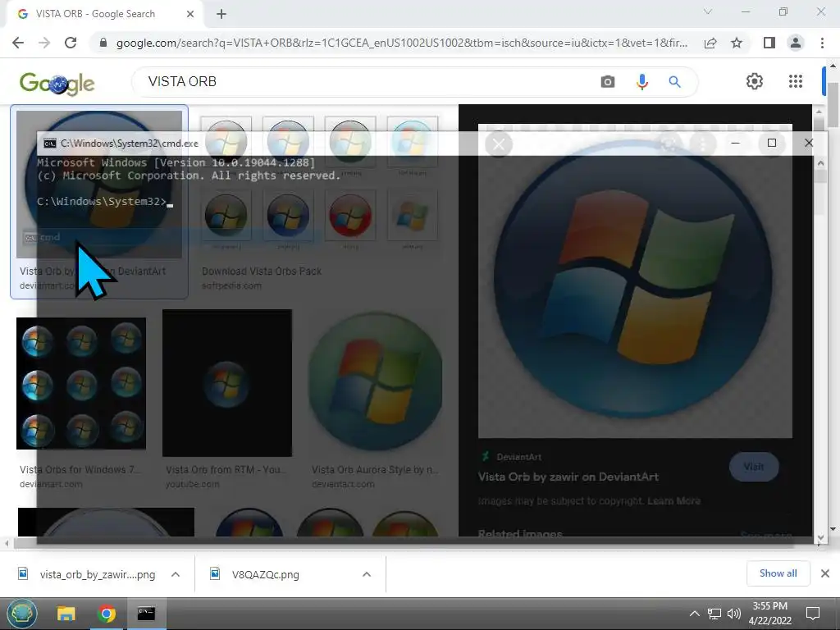Screen dimensions: 840x630
Task: Click the address bar URL field
Action: pos(402,43)
